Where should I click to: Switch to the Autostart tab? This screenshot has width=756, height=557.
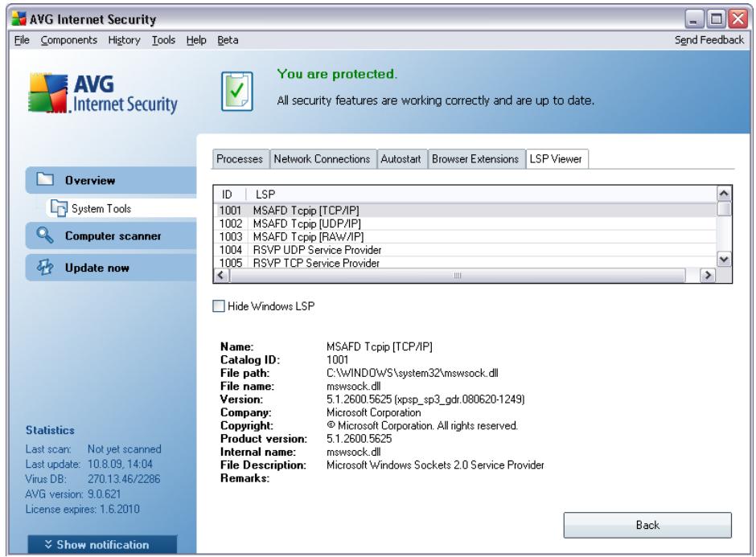401,158
